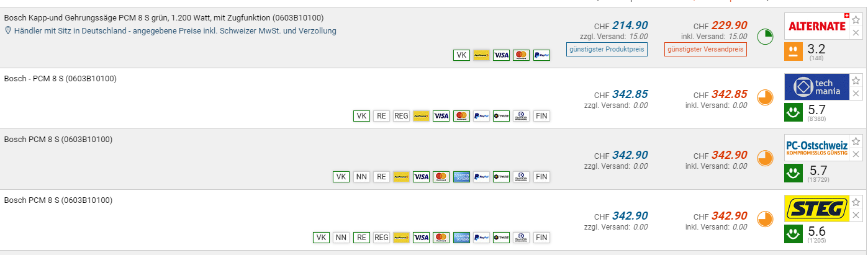Screen dimensions: 868x255
Task: Open the techmania shop logo
Action: [x=816, y=87]
